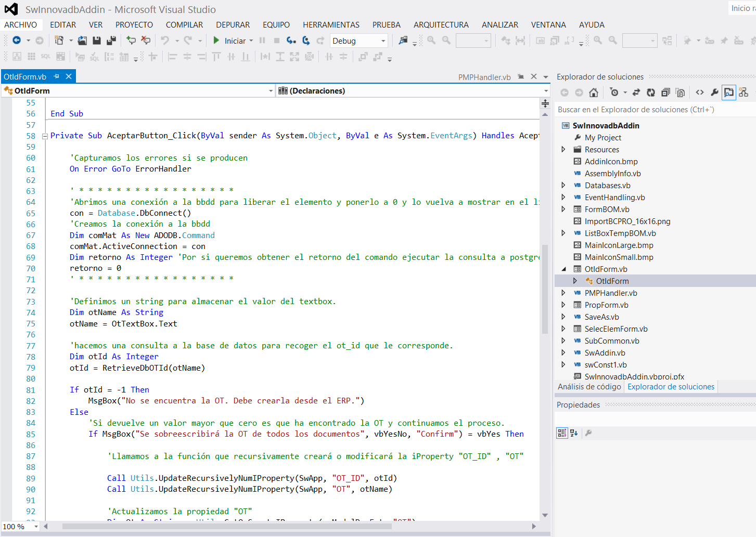The height and width of the screenshot is (537, 756).
Task: Expand the Resources folder
Action: 563,150
